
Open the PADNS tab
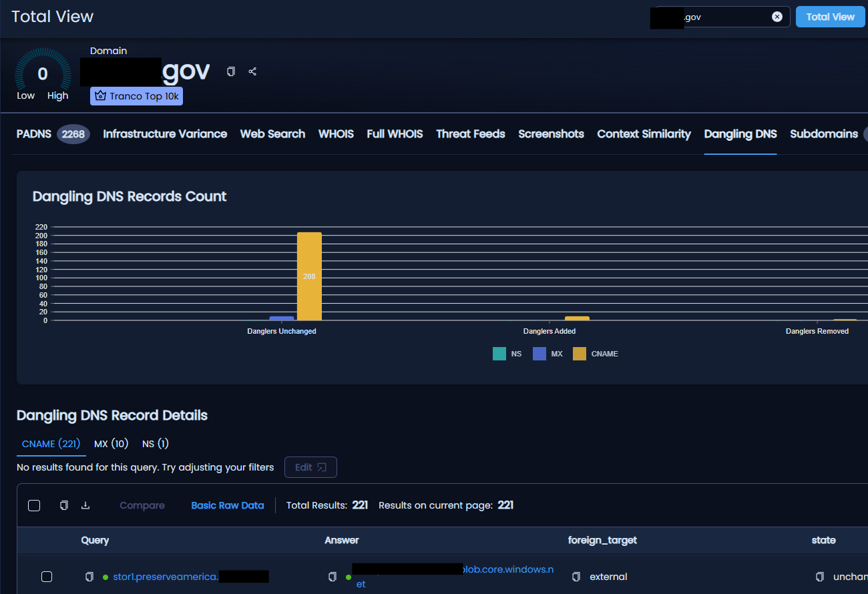(34, 134)
